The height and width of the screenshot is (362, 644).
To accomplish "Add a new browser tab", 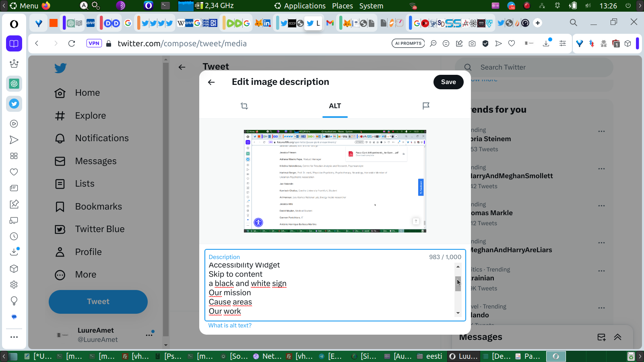I will [538, 23].
